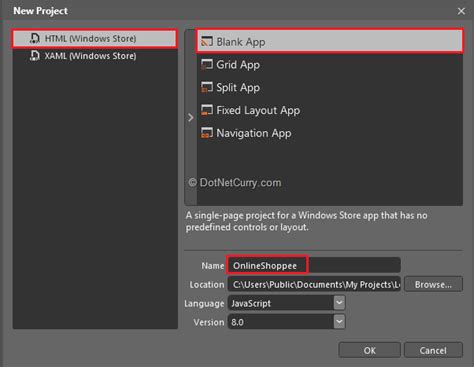Click the Split App template icon
This screenshot has height=367, width=474.
[x=207, y=87]
